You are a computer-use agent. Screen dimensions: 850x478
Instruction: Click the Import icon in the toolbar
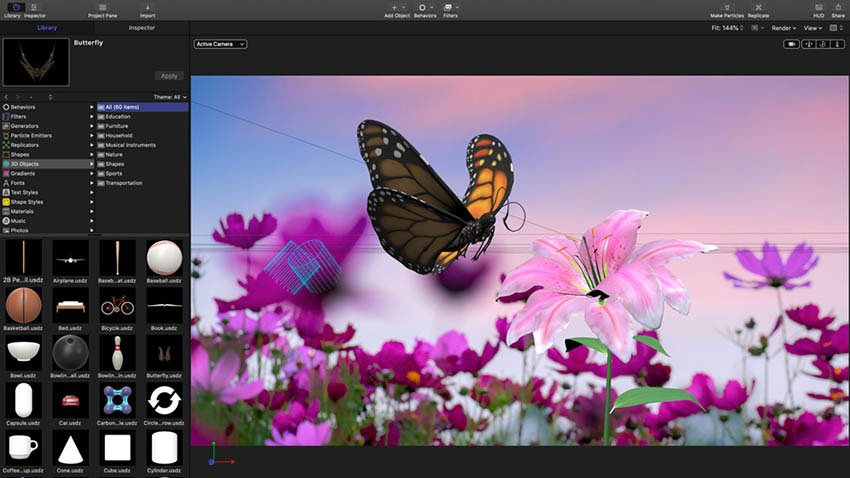click(x=147, y=7)
